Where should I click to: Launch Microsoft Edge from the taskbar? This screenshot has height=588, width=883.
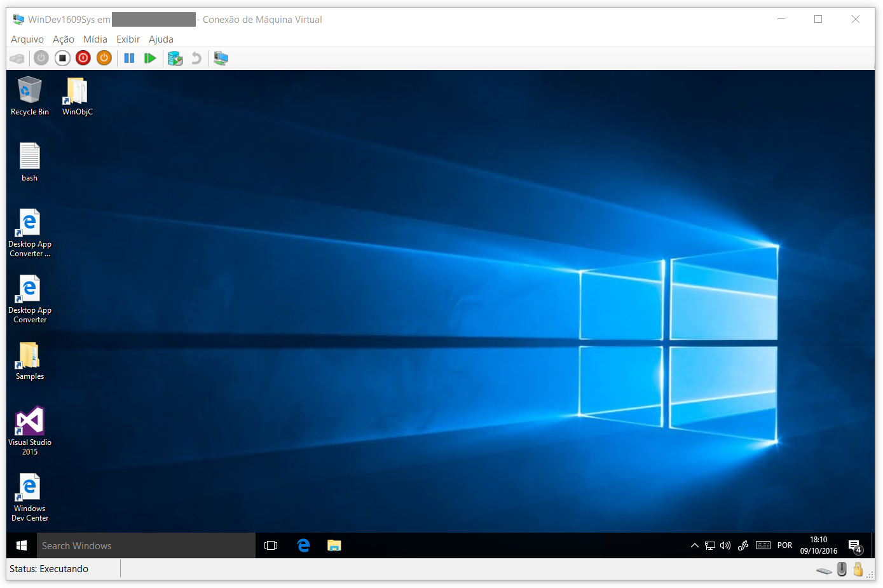click(303, 545)
